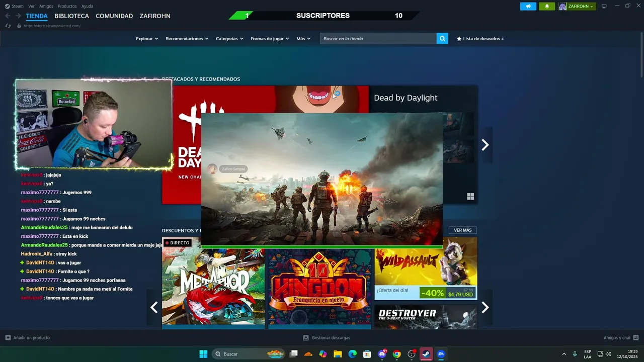Image resolution: width=644 pixels, height=362 pixels.
Task: Open the Categorías dropdown
Action: pos(229,39)
